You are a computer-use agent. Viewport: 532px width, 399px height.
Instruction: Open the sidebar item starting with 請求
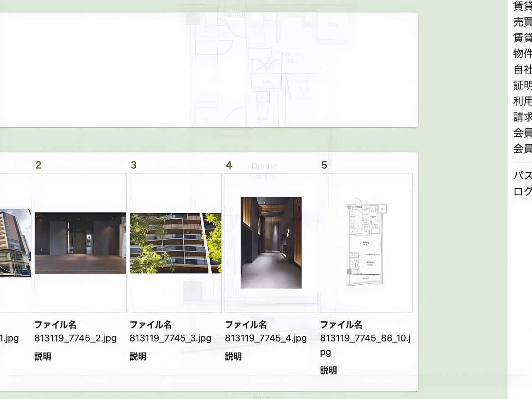(x=522, y=117)
